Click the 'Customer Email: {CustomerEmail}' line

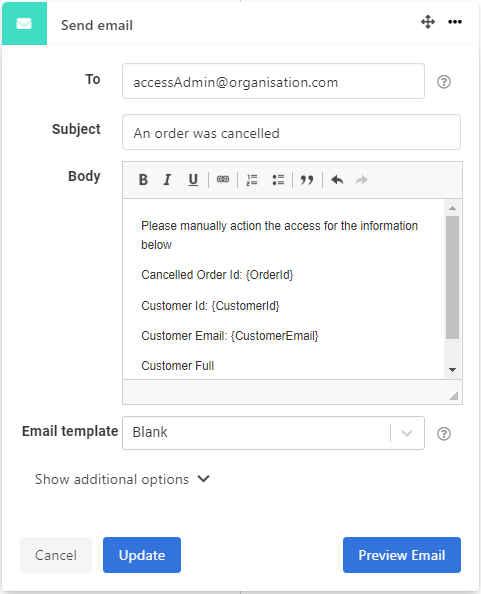pyautogui.click(x=230, y=336)
